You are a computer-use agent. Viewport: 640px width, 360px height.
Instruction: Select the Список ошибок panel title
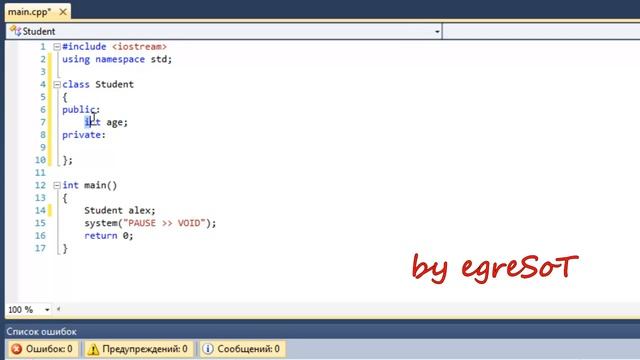41,331
